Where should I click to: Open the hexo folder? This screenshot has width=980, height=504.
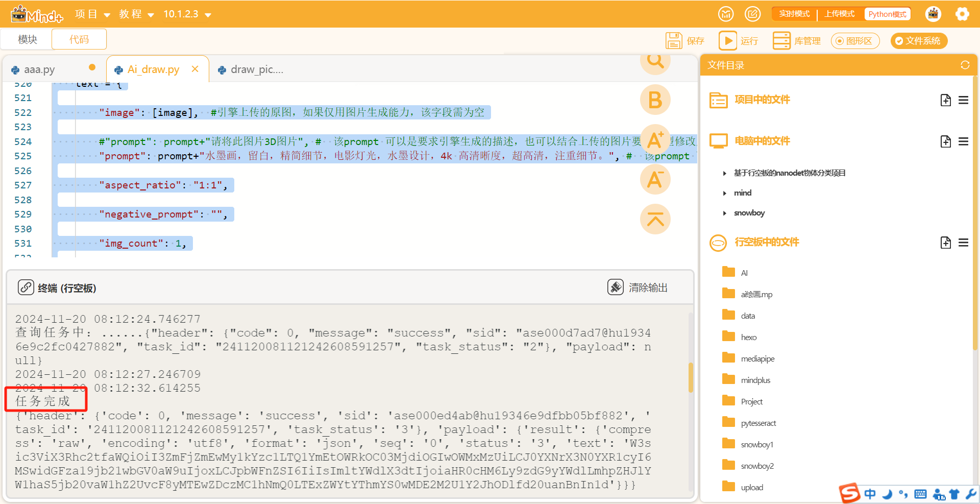pyautogui.click(x=740, y=337)
